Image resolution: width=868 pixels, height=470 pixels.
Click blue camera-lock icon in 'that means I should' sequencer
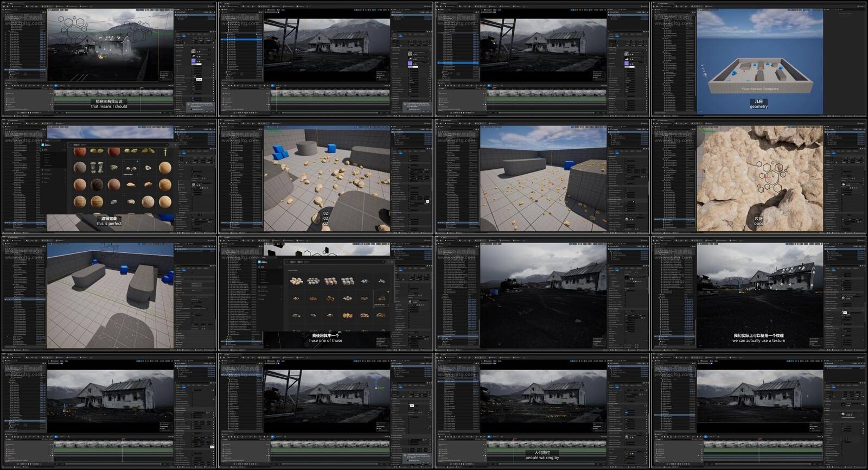[x=56, y=85]
